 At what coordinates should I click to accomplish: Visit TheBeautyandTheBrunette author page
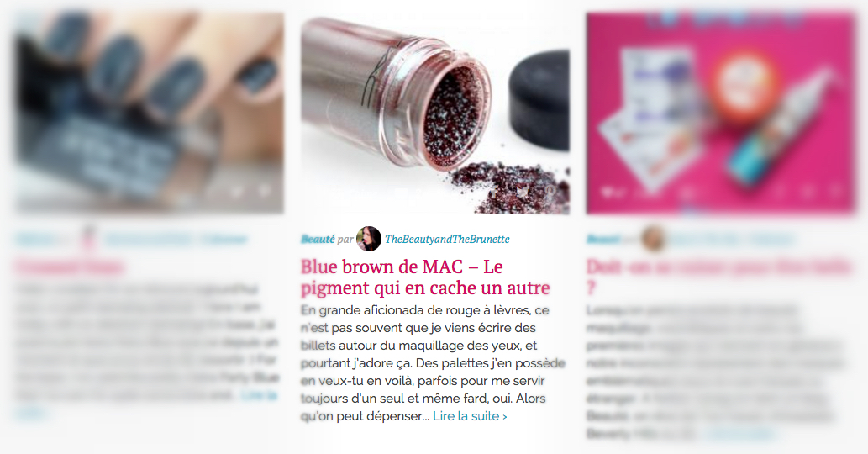click(447, 239)
